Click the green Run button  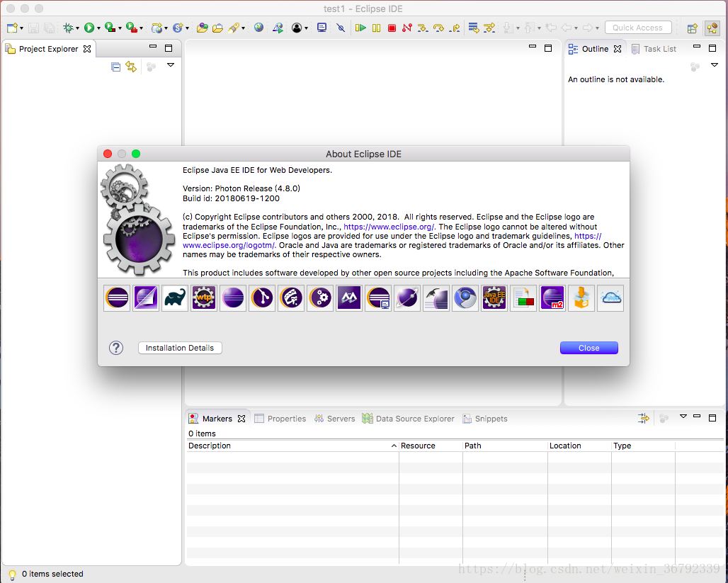[x=89, y=28]
